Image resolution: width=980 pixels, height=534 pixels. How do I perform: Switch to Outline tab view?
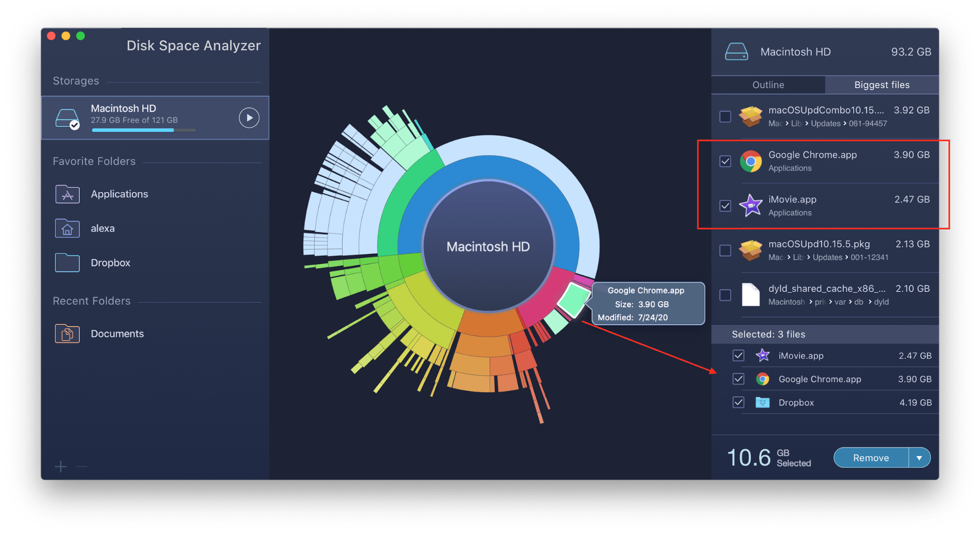tap(772, 84)
